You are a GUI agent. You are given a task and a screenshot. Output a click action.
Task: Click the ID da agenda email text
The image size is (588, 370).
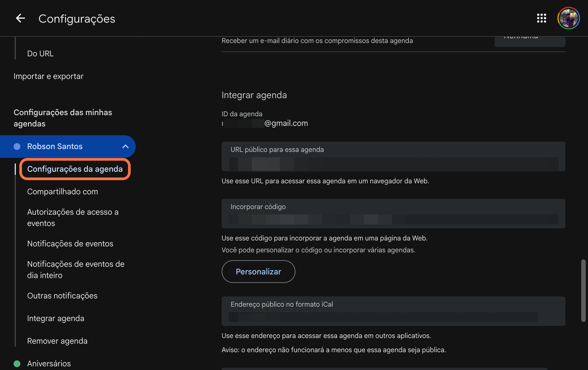tap(265, 123)
